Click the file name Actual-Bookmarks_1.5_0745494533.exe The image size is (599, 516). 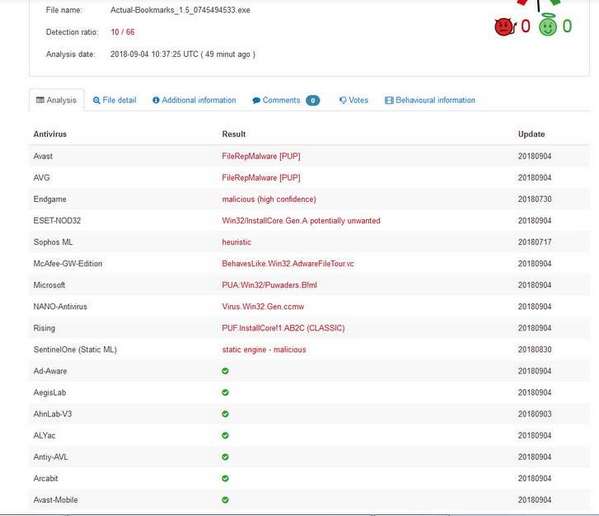tap(180, 10)
